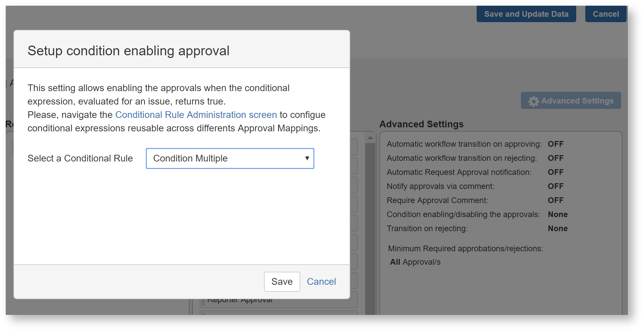Open the Conditional Rule Administration screen link
Screen dimensions: 644x331
(196, 115)
